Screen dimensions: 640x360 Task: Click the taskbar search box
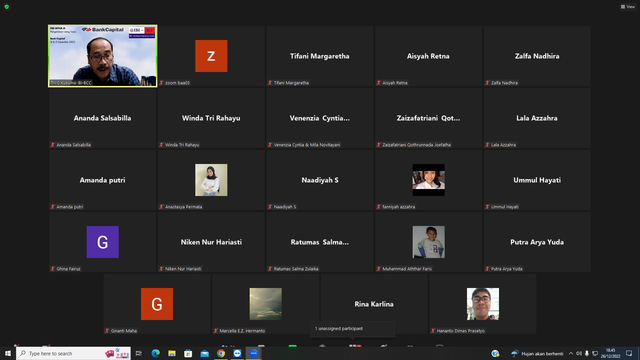(73, 353)
